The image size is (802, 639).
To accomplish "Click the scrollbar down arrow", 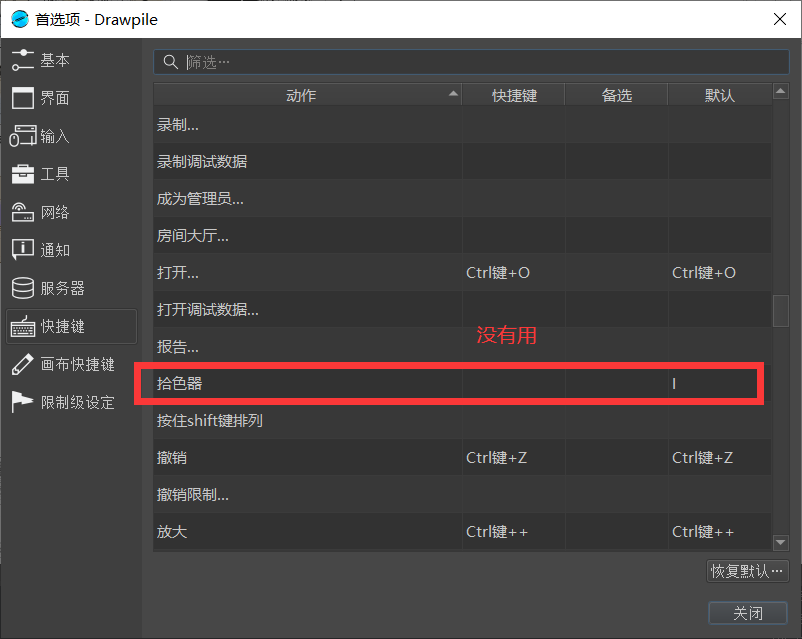I will click(x=781, y=542).
